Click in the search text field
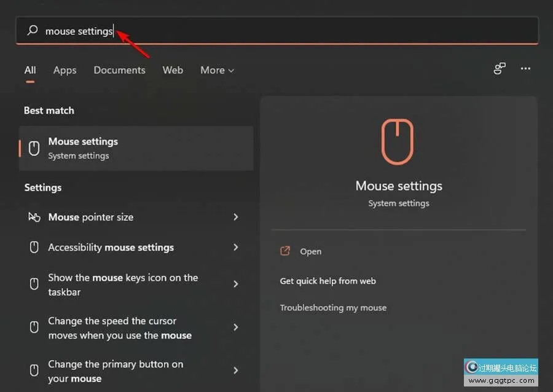Viewport: 553px width, 392px height. [307, 31]
